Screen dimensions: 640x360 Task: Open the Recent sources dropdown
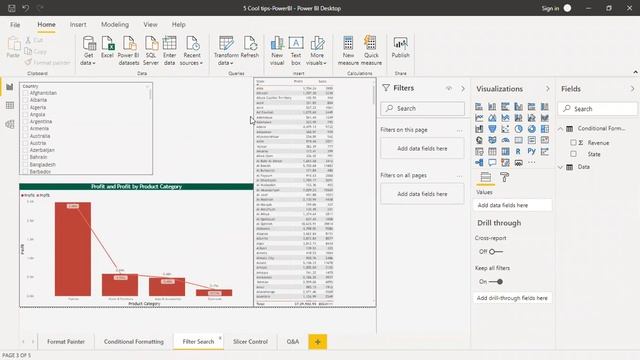(x=191, y=51)
